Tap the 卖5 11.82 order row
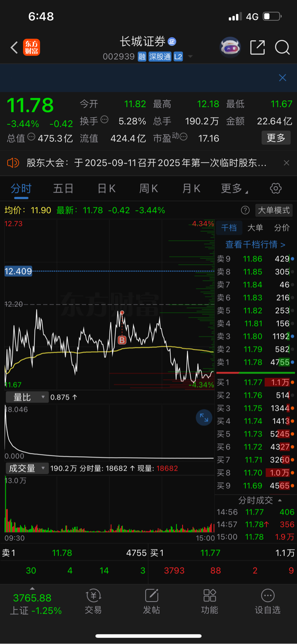This screenshot has height=644, width=297. click(x=255, y=311)
